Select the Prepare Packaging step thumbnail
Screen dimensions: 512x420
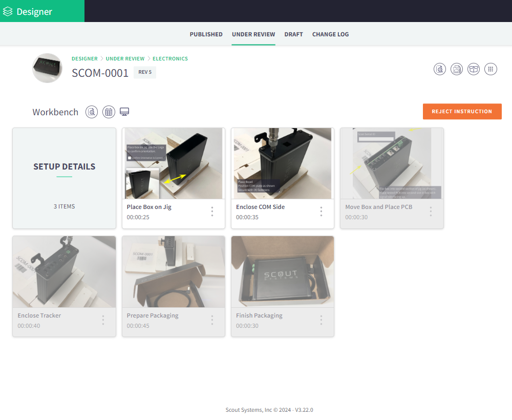click(x=173, y=271)
